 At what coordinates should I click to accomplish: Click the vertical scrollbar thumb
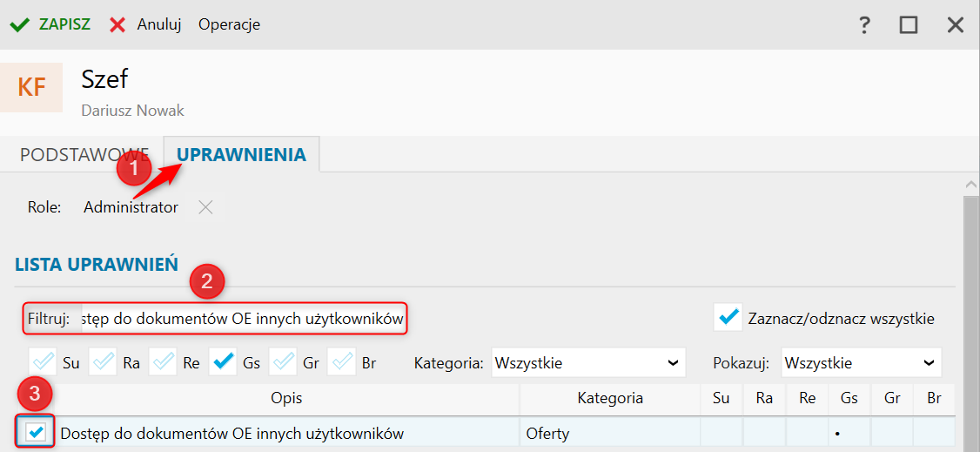click(971, 322)
